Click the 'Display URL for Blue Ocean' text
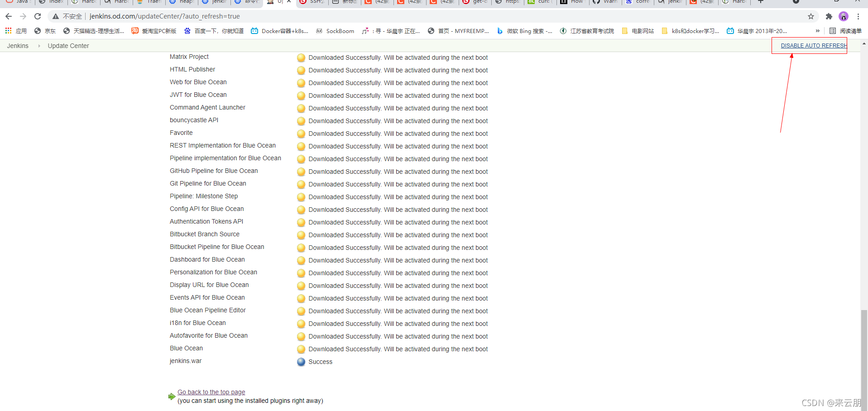 [209, 285]
